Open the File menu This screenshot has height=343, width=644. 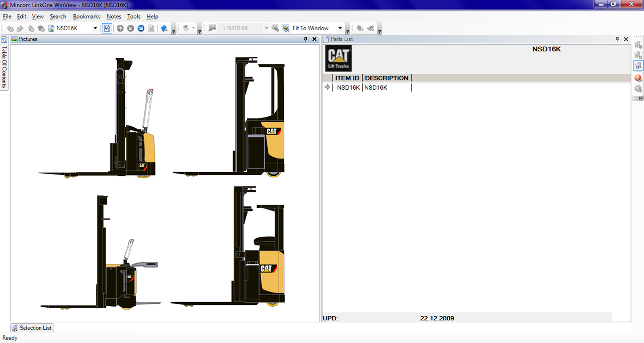click(7, 17)
